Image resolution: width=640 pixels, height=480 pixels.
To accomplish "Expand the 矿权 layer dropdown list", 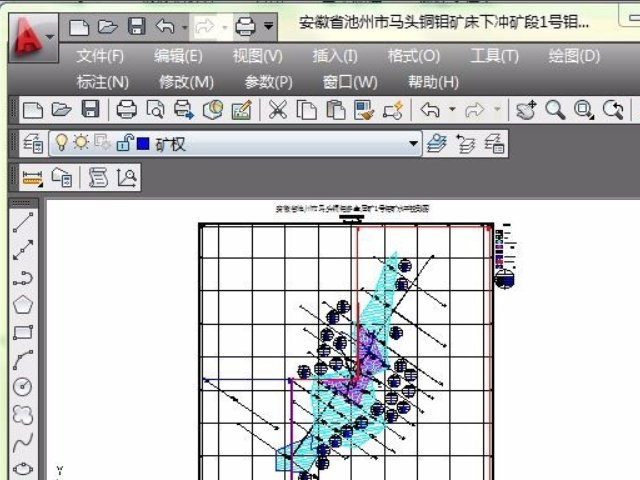I will click(x=414, y=144).
